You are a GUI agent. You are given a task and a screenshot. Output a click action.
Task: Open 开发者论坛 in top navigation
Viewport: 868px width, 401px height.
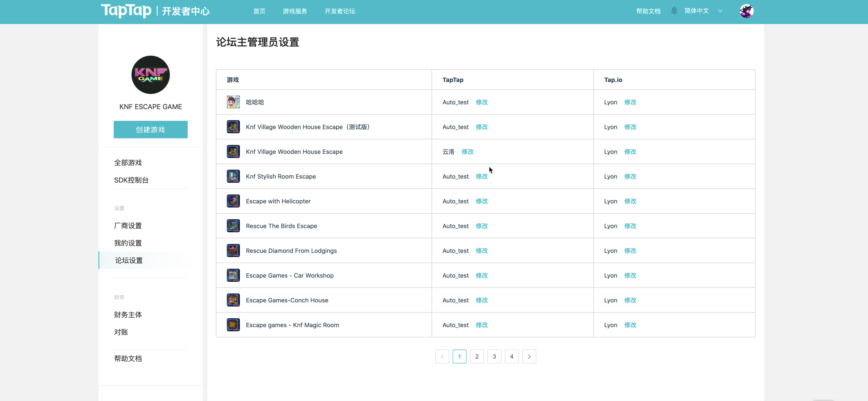340,11
